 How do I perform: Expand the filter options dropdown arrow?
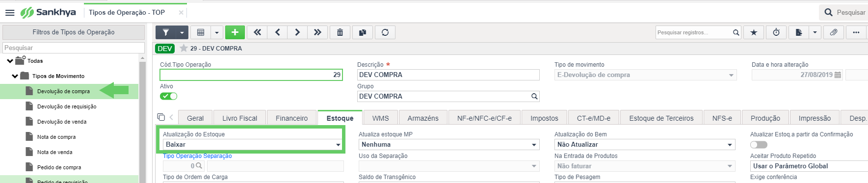click(182, 32)
